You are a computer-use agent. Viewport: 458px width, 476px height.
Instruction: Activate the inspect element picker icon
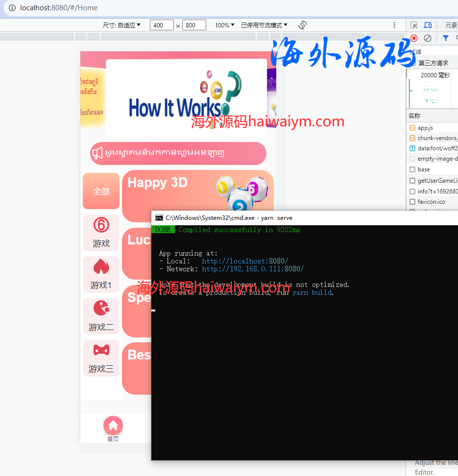[414, 25]
